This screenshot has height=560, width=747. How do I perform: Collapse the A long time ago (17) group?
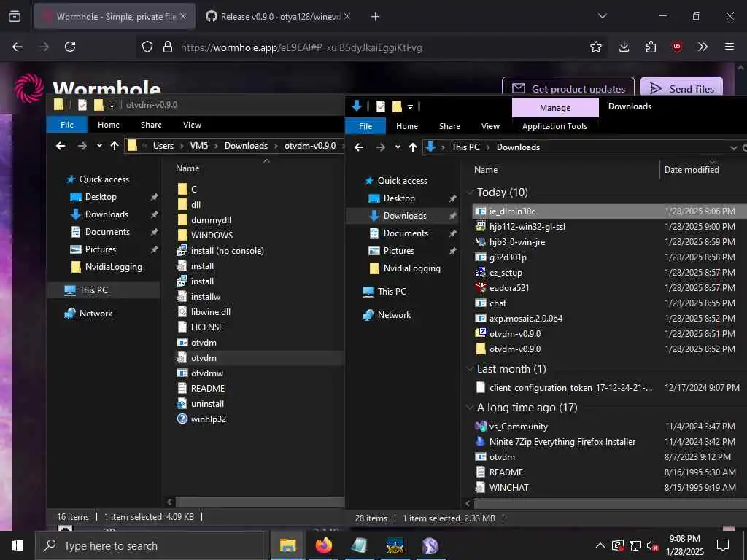(x=470, y=408)
